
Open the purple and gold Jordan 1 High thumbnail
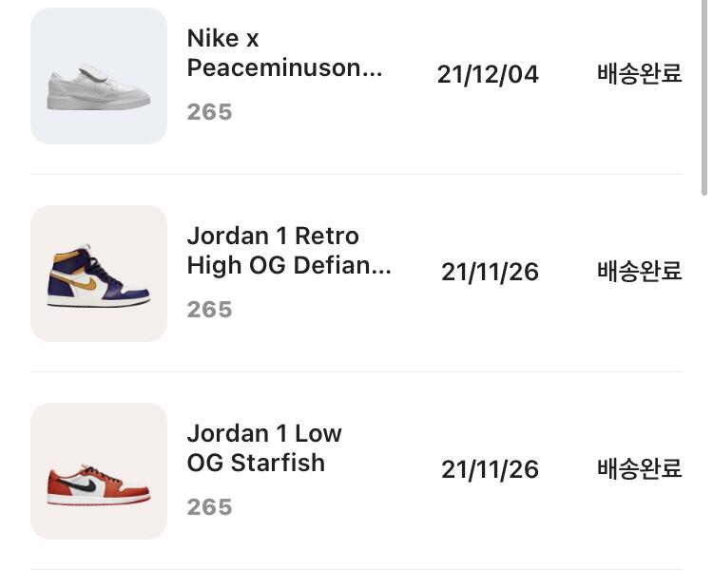99,274
